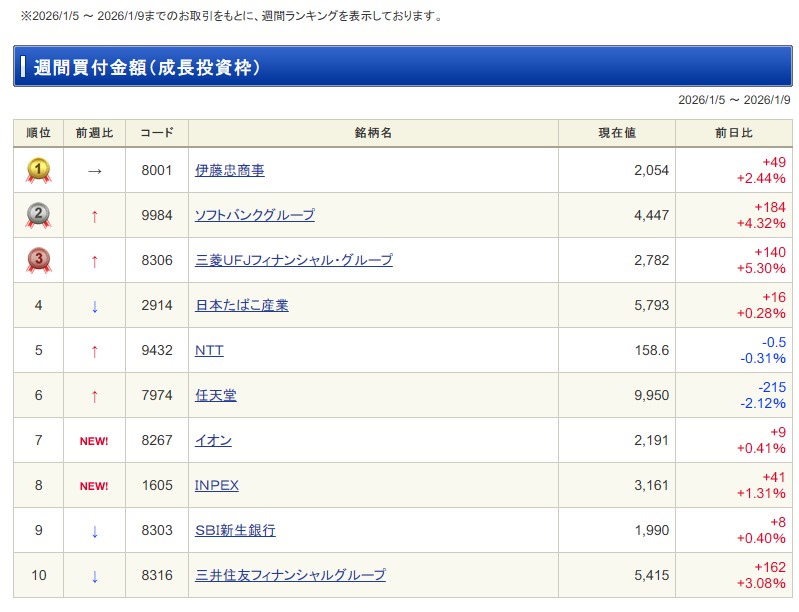
Task: Open the ソフトバンクグループ stock link
Action: click(x=254, y=215)
